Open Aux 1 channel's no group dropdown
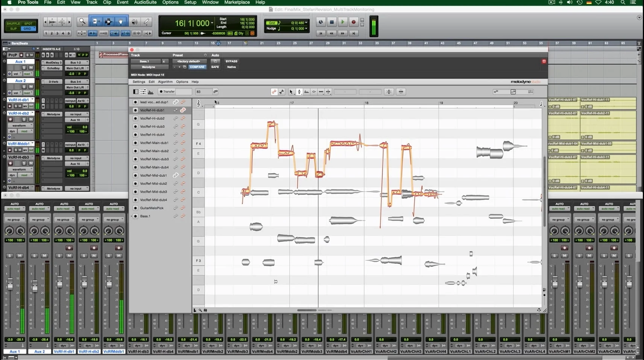 click(x=14, y=220)
